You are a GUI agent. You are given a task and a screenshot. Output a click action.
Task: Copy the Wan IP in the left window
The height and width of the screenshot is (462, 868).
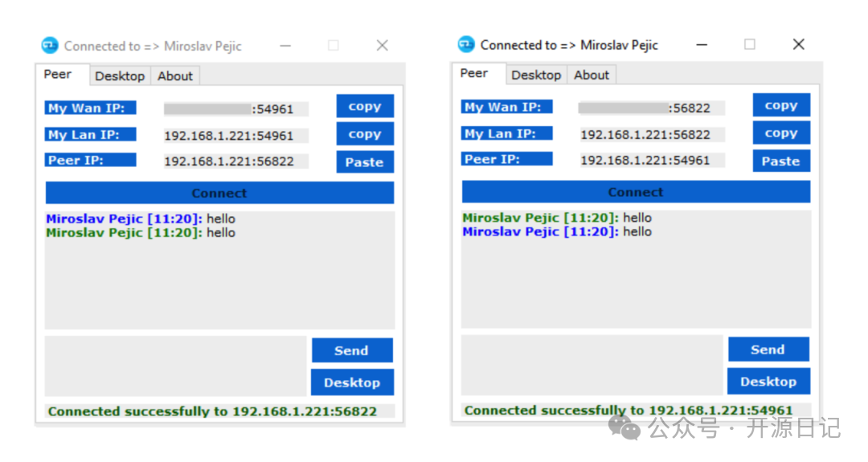[x=364, y=106]
